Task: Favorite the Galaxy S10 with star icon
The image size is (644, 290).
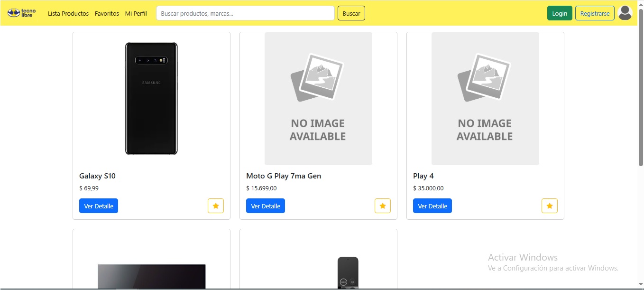Action: (215, 206)
